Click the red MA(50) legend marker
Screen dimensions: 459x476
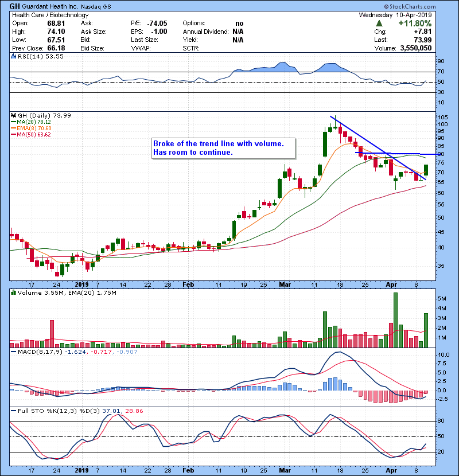[12, 136]
